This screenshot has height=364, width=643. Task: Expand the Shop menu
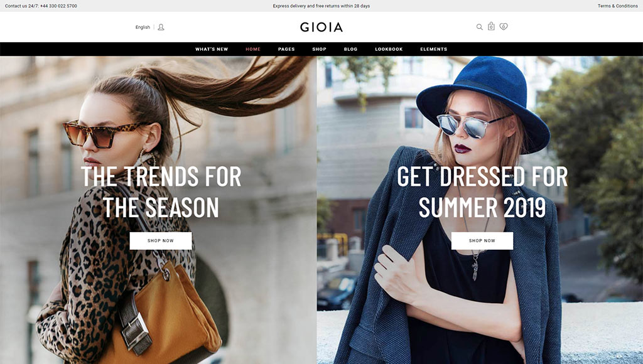pos(319,49)
